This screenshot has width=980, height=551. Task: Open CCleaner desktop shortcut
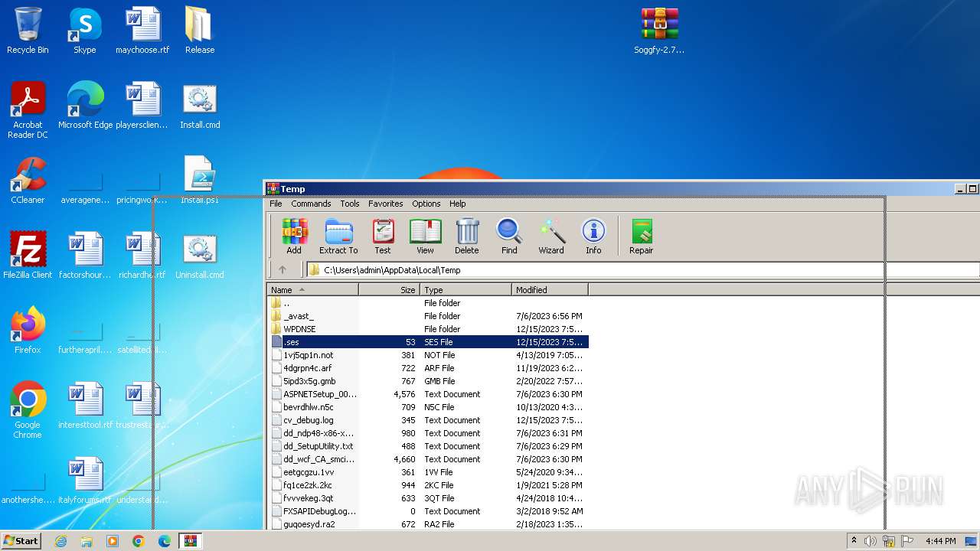pos(28,181)
